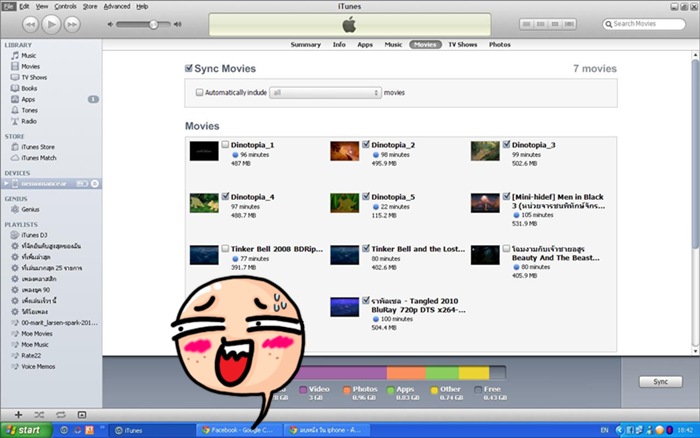This screenshot has width=700, height=438.
Task: Open Tones in the Library sidebar
Action: (29, 110)
